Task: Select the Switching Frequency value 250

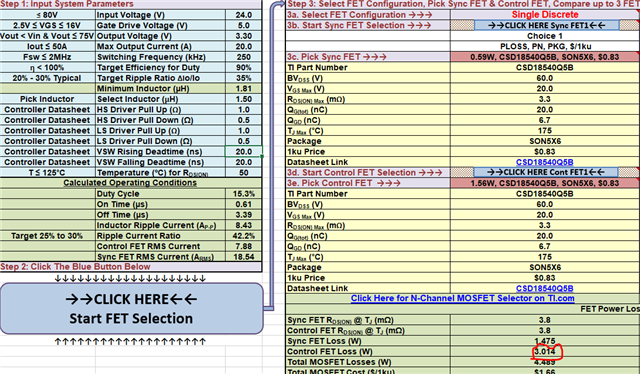Action: pyautogui.click(x=244, y=57)
